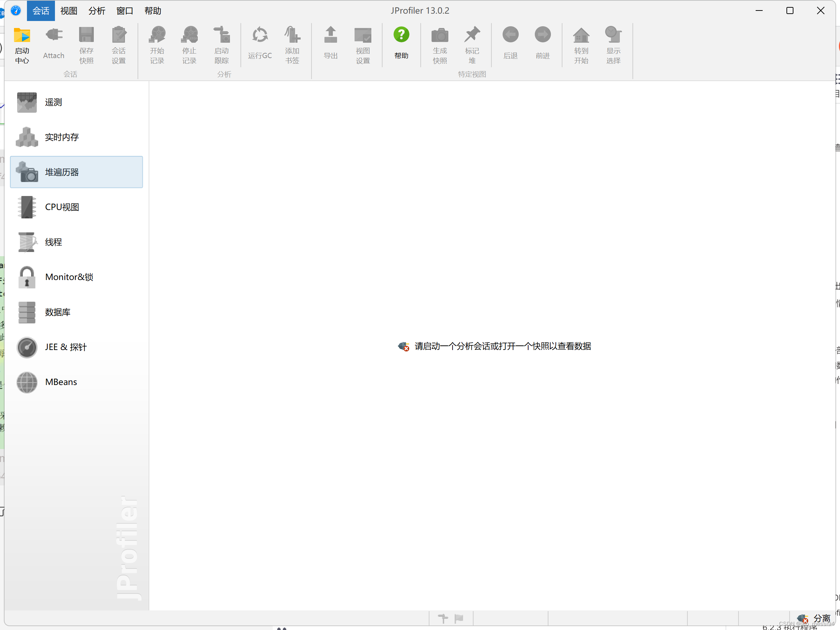Open the 数据库 databases section
Screen dimensions: 840x630
point(76,312)
